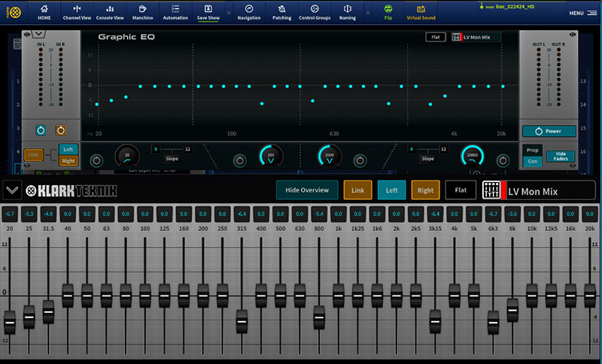Enable the high-pass filter power button

(96, 161)
